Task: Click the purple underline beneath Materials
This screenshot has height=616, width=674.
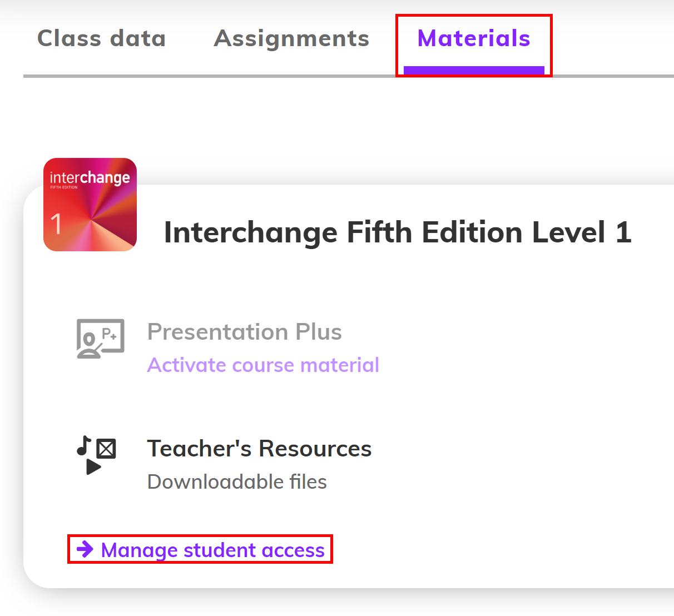Action: point(474,70)
